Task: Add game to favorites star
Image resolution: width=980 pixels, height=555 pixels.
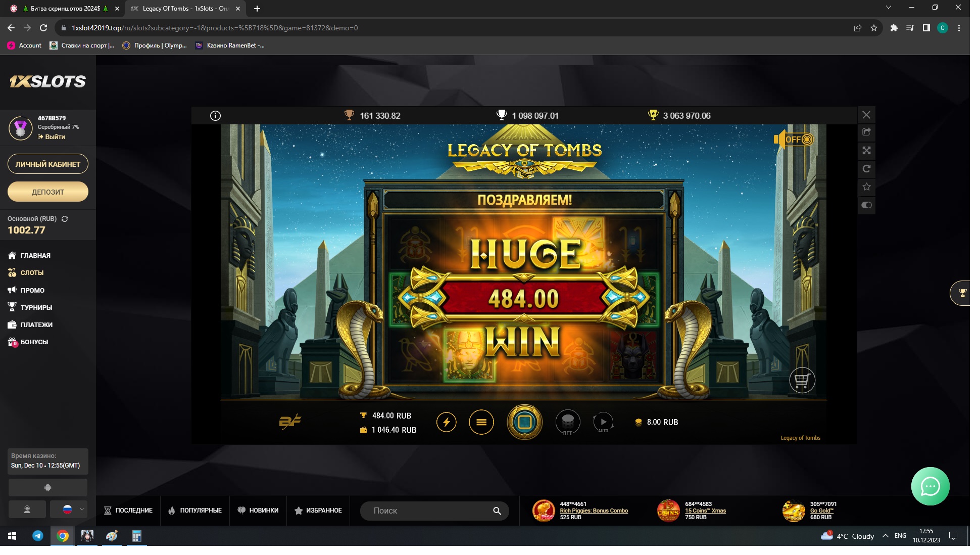Action: click(x=866, y=187)
